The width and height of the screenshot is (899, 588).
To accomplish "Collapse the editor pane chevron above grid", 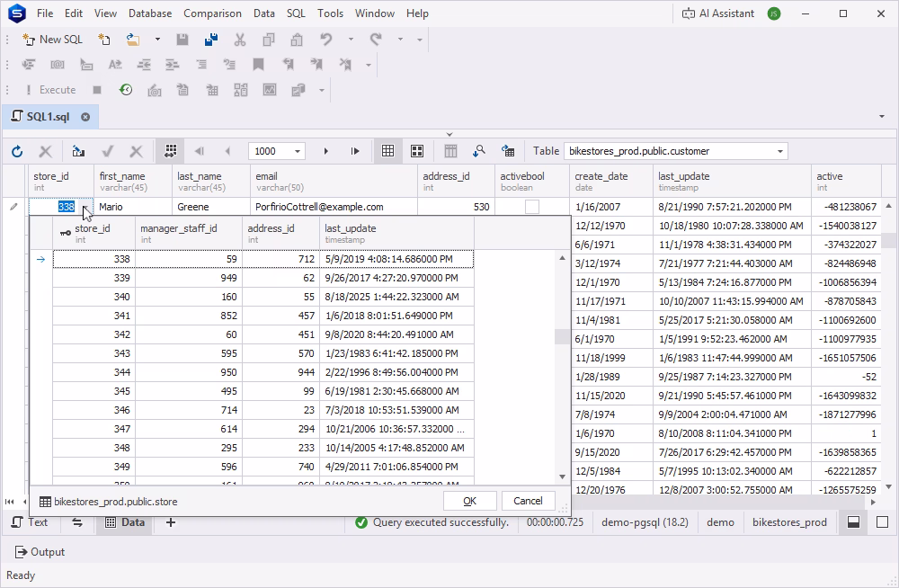I will tap(449, 134).
